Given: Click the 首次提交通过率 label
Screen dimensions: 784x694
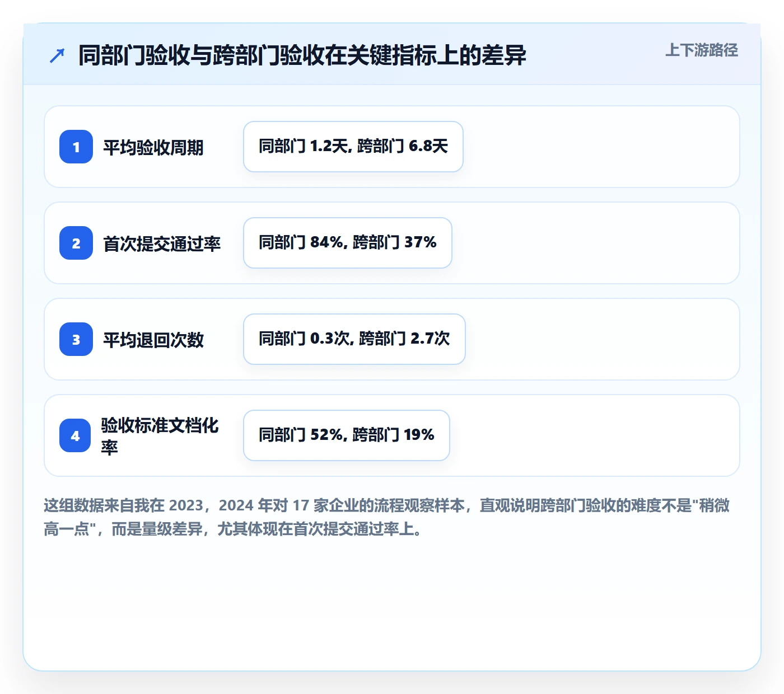Looking at the screenshot, I should (162, 244).
